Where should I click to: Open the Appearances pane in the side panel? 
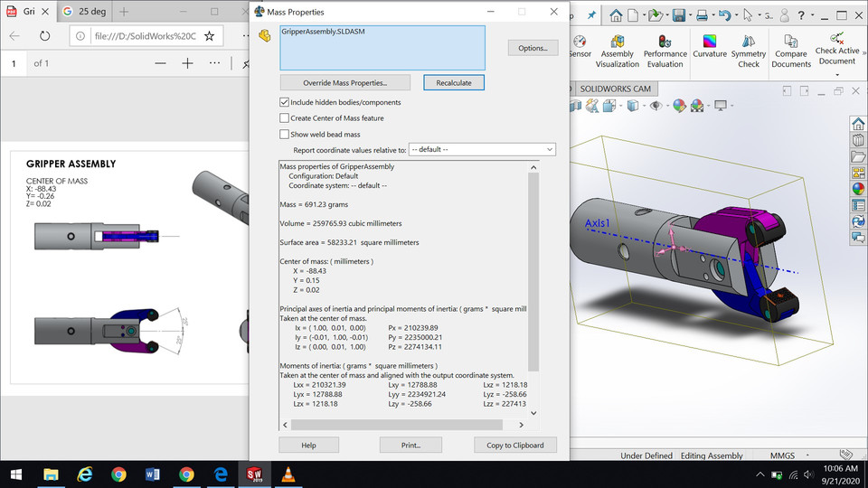(858, 189)
